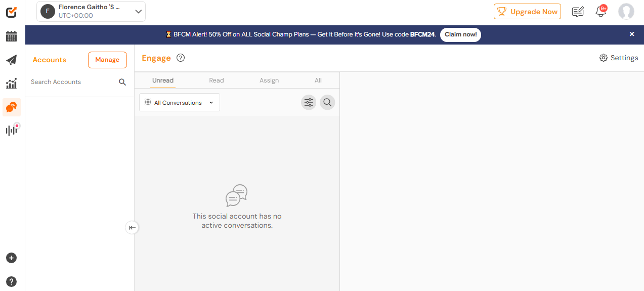Switch to the Unread tab
The width and height of the screenshot is (644, 291).
(163, 80)
